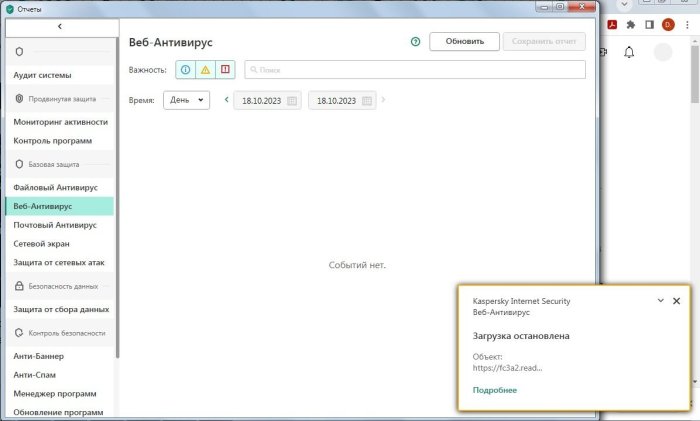Click Базовая защита section shield icon
The width and height of the screenshot is (700, 421).
pyautogui.click(x=19, y=164)
